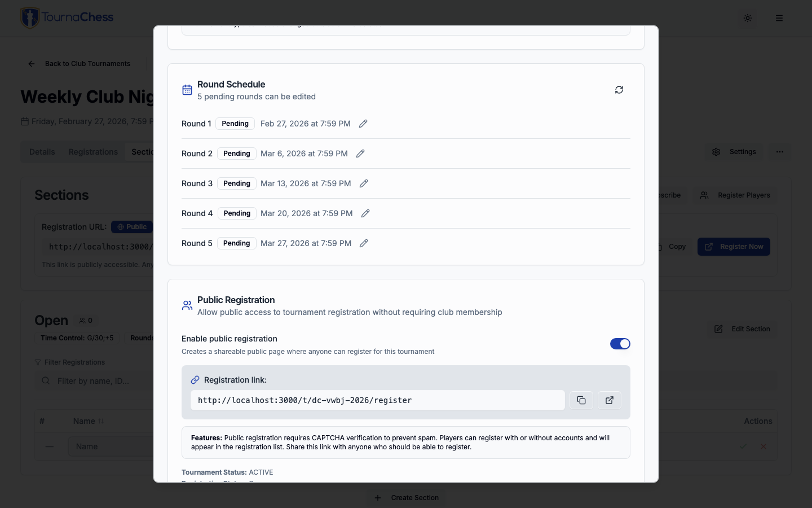812x508 pixels.
Task: Refresh the Round Schedule
Action: click(x=619, y=90)
